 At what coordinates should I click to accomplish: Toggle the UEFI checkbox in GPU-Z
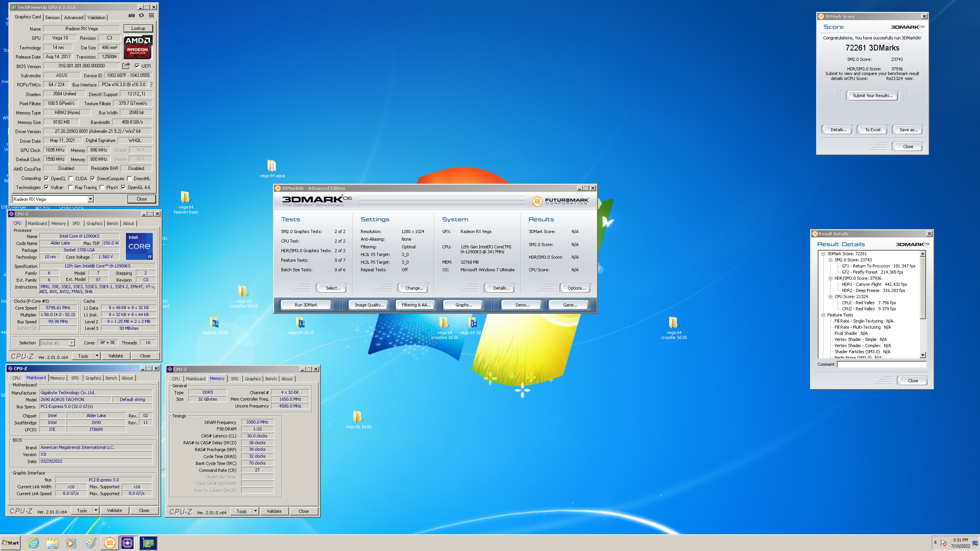click(137, 66)
